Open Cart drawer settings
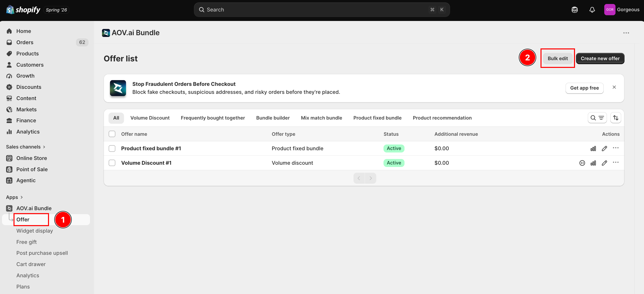This screenshot has height=294, width=644. click(x=31, y=264)
